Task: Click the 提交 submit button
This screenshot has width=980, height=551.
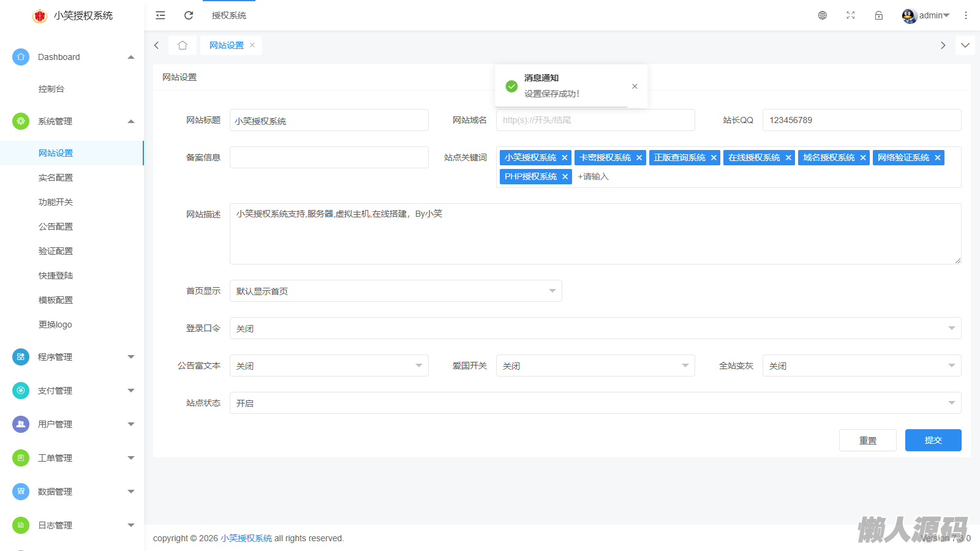Action: pyautogui.click(x=933, y=440)
